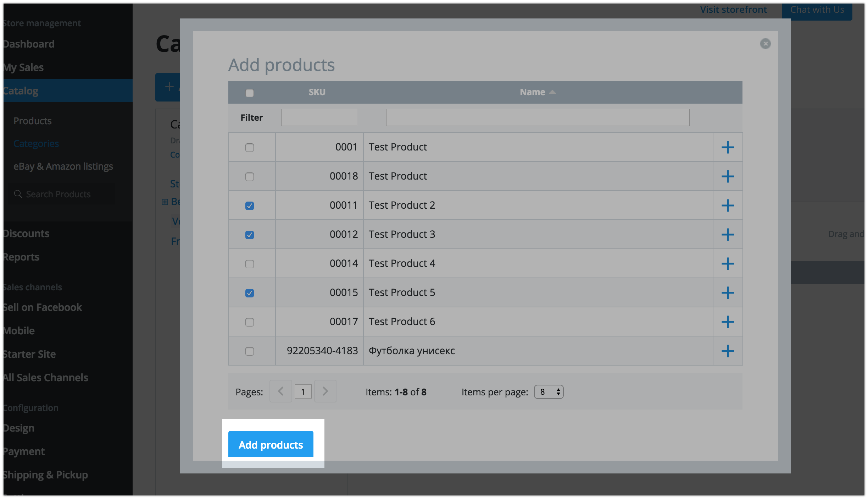The width and height of the screenshot is (868, 499).
Task: Click plus icon for Test Product 6
Action: [728, 322]
